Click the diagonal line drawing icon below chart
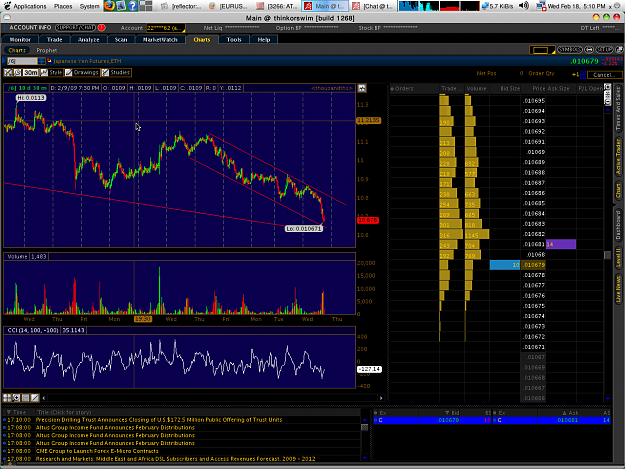Image resolution: width=625 pixels, height=469 pixels. (35, 398)
